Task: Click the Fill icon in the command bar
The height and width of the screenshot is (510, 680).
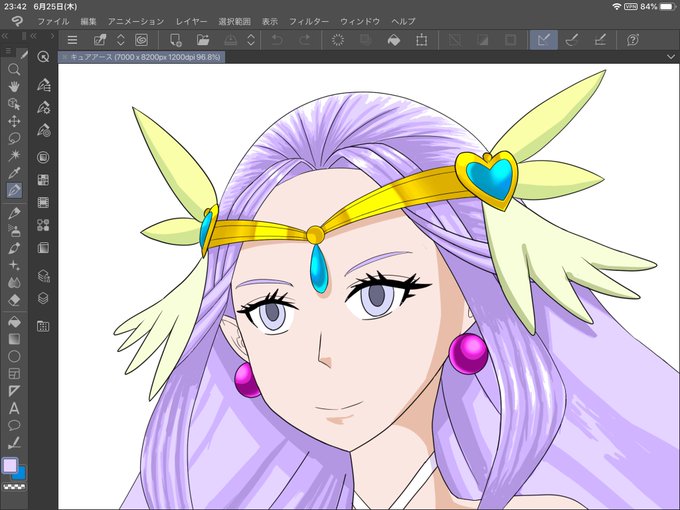Action: coord(394,40)
